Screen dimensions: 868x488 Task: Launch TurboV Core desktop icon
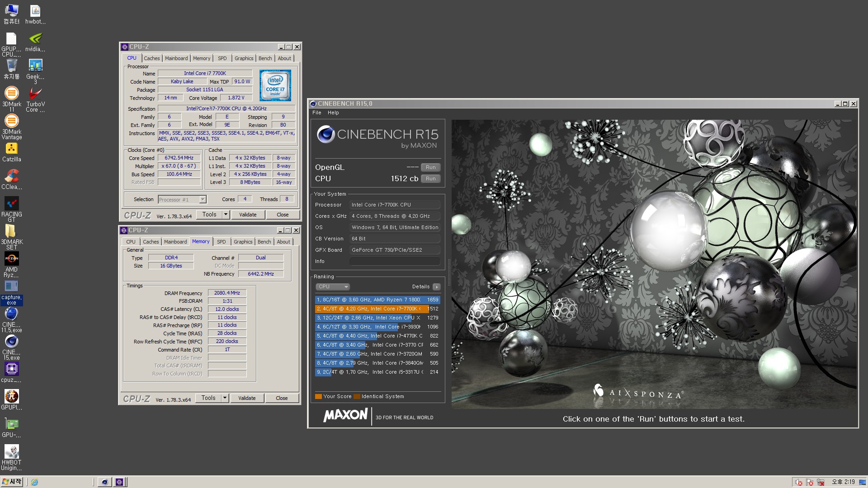tap(35, 99)
